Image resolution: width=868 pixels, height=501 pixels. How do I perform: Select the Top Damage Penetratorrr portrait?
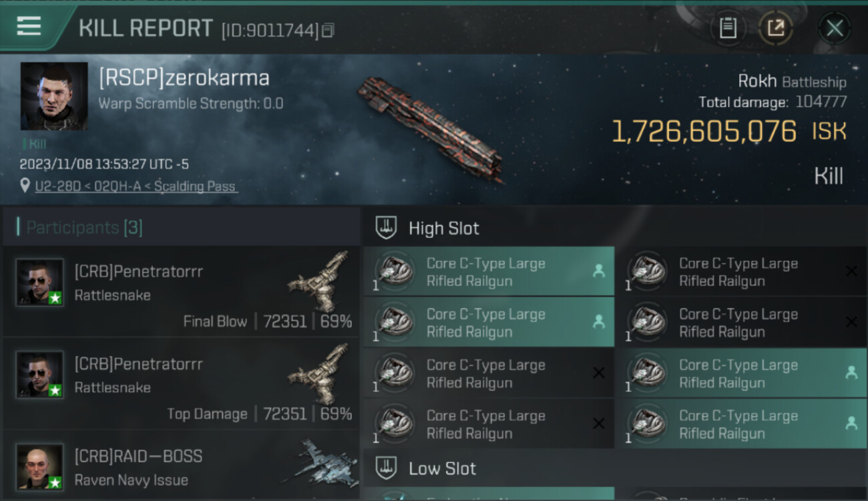pyautogui.click(x=40, y=375)
